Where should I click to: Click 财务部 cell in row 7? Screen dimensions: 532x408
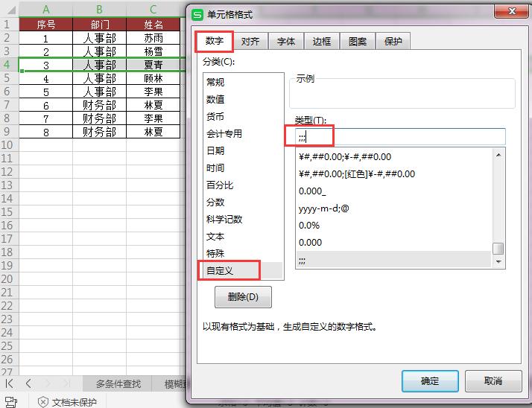tap(99, 105)
